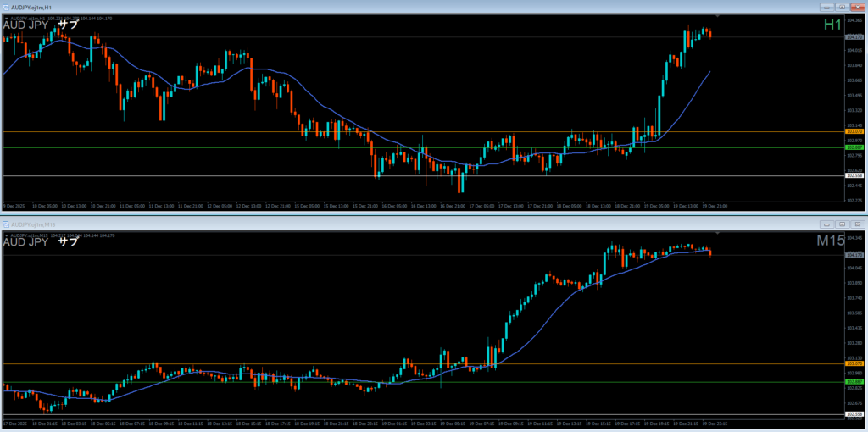Image resolution: width=868 pixels, height=432 pixels.
Task: Click the chart shift triangle in M15 chart
Action: click(x=718, y=233)
